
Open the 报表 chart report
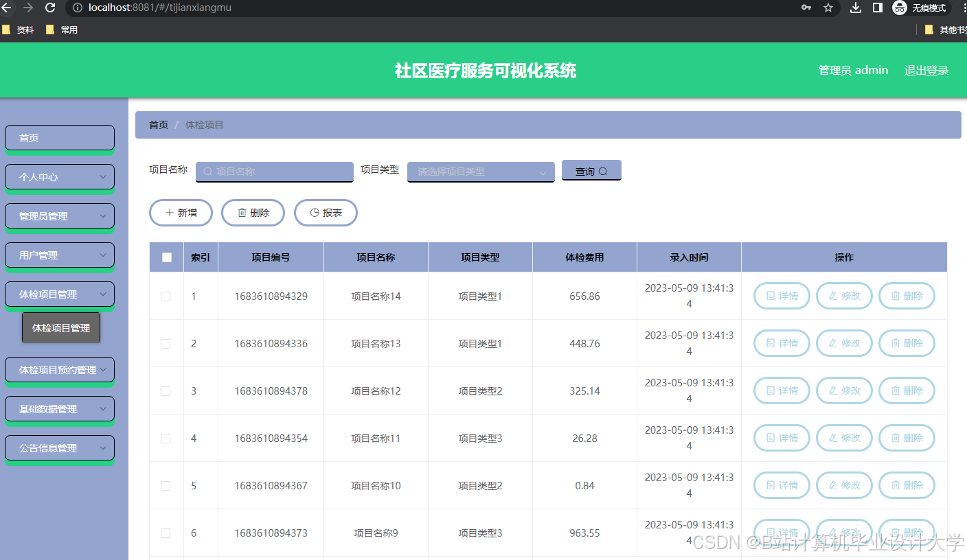pyautogui.click(x=326, y=213)
